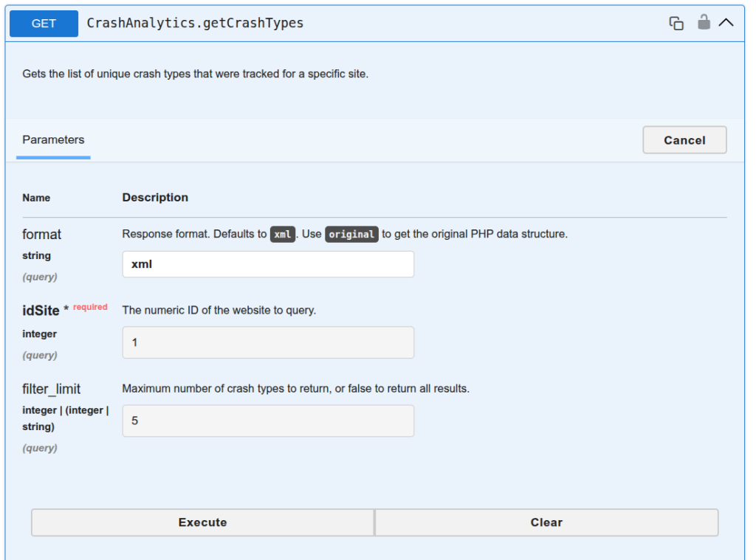Viewport: 756px width, 560px height.
Task: Select the filter_limit parameter name
Action: click(51, 389)
